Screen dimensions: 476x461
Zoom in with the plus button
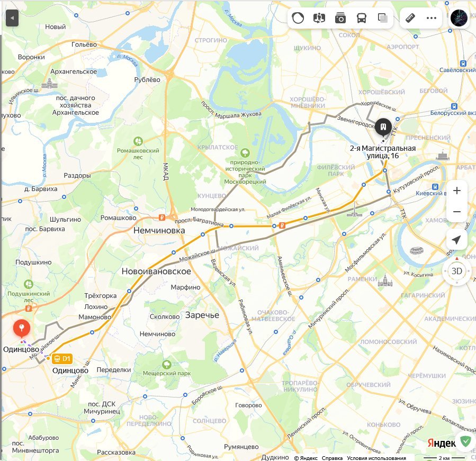pyautogui.click(x=456, y=191)
